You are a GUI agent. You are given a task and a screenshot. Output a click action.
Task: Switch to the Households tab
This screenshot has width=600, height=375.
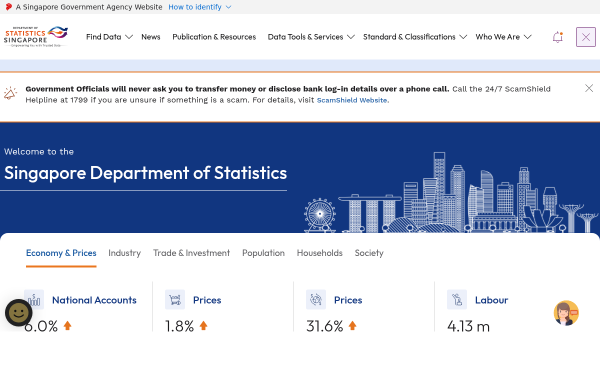coord(320,253)
